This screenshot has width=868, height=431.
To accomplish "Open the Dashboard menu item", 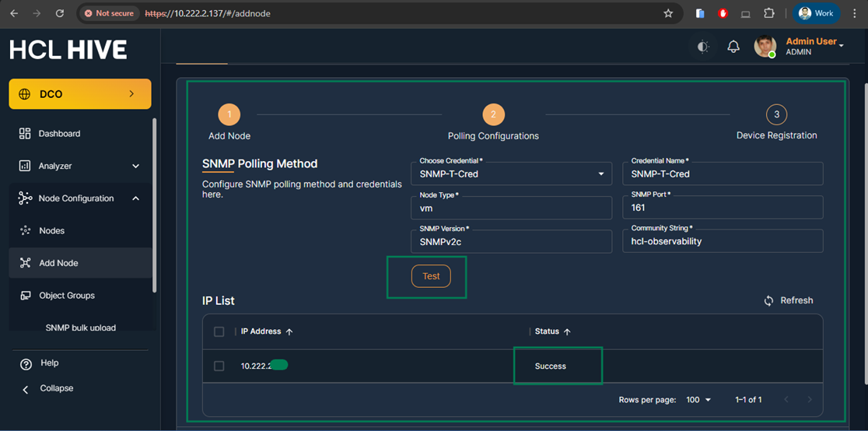I will (x=59, y=134).
